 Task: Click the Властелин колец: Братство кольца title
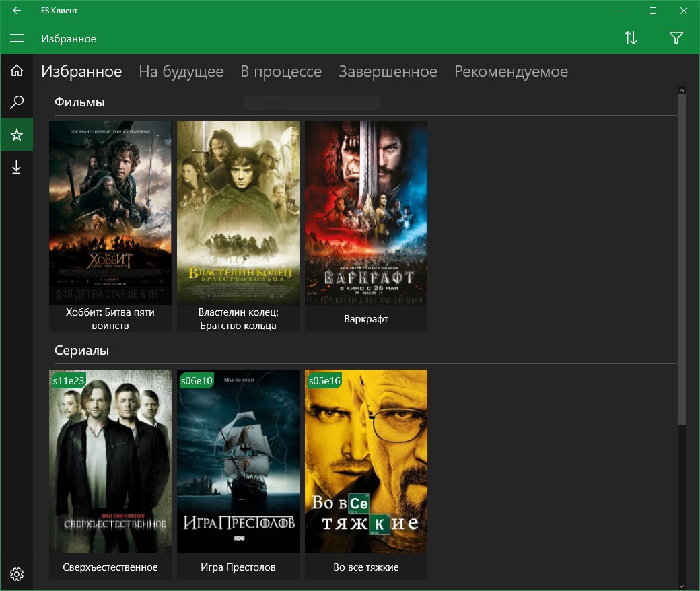coord(238,318)
